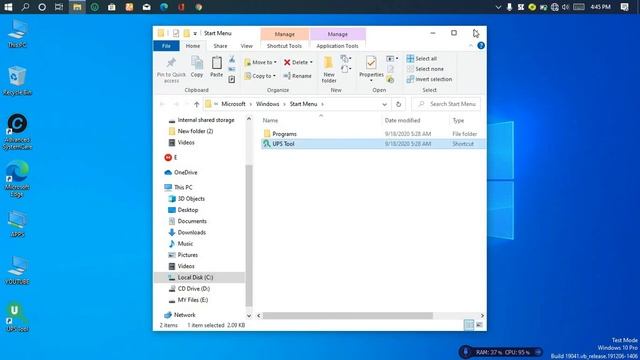Screen dimensions: 640x360
Task: Open the Application Tools tab
Action: 337,46
